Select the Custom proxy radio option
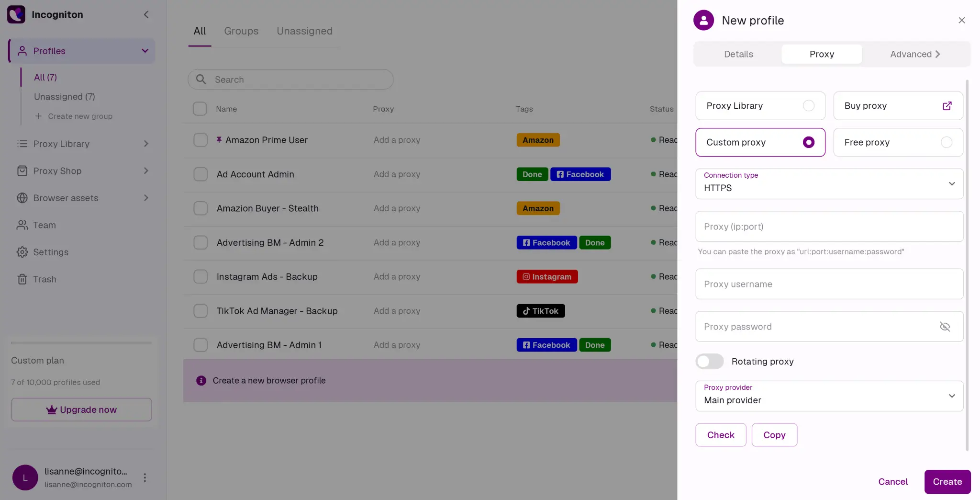The image size is (980, 500). tap(809, 142)
